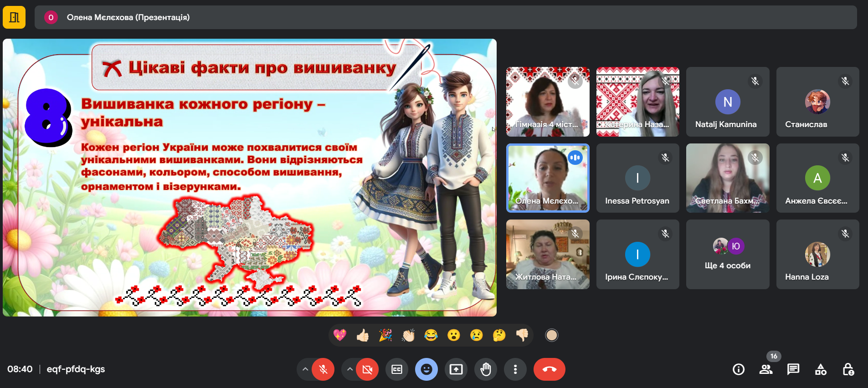
Task: Choose the reaction skin tone swatch
Action: click(x=552, y=336)
